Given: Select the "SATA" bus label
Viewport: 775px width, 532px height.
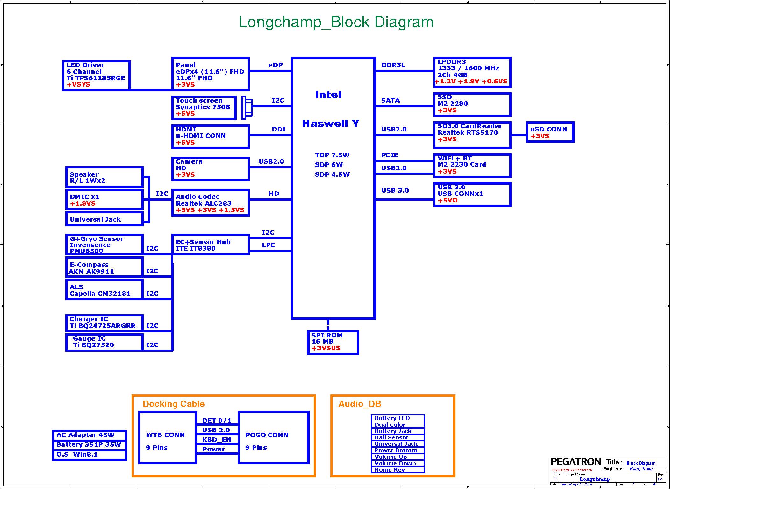Looking at the screenshot, I should coord(390,100).
